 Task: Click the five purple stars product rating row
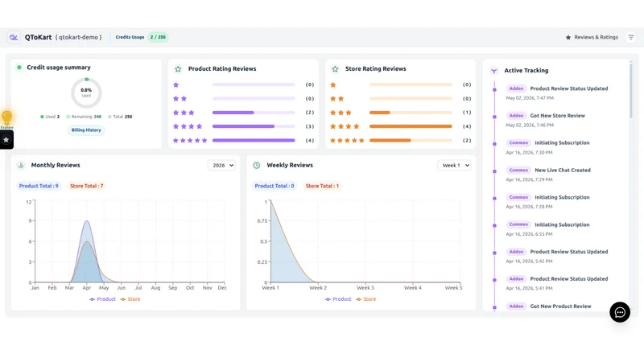[x=190, y=140]
